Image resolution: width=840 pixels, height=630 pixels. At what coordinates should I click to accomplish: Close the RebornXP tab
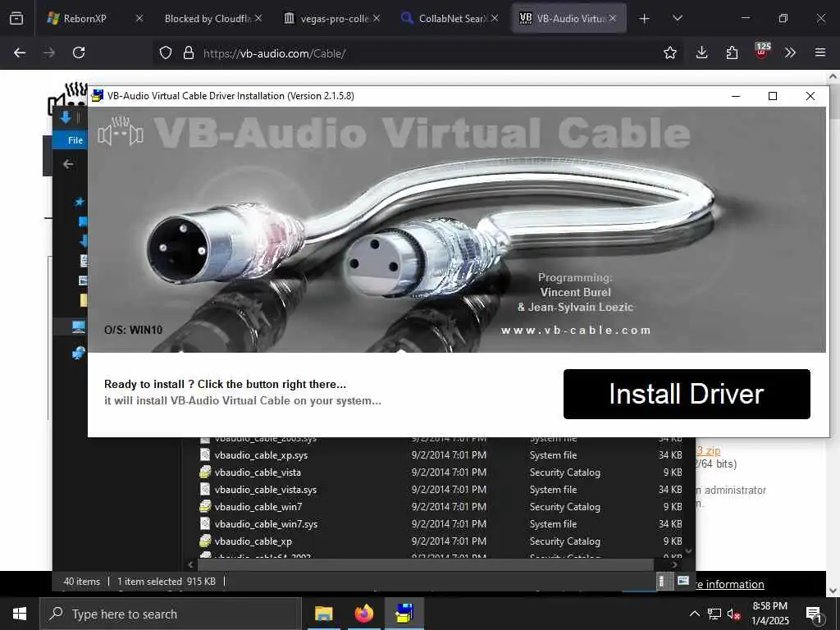point(139,18)
